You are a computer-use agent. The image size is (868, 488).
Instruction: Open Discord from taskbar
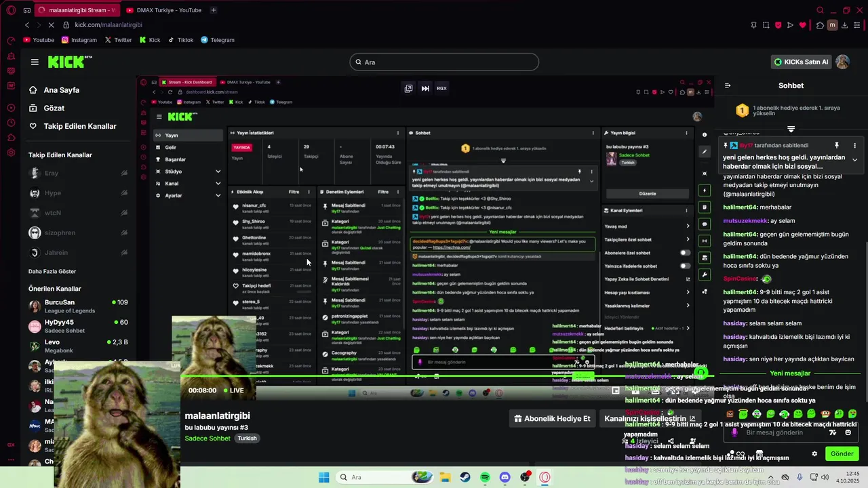(x=505, y=477)
